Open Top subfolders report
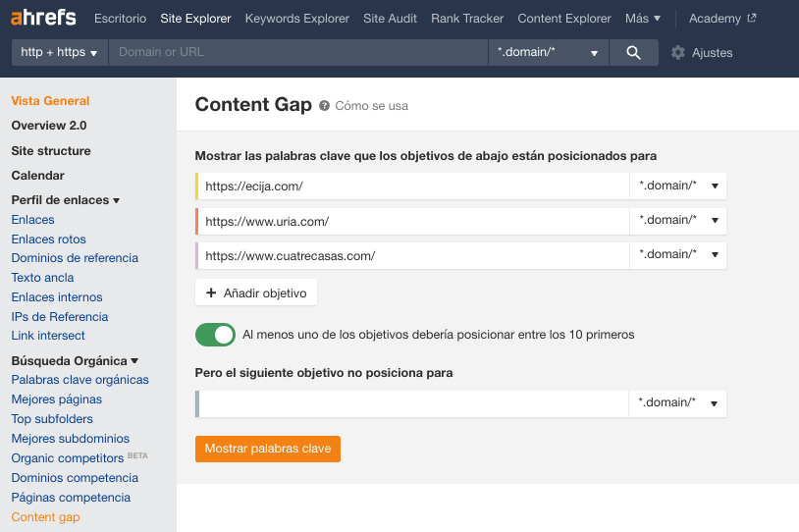This screenshot has width=799, height=532. click(52, 419)
